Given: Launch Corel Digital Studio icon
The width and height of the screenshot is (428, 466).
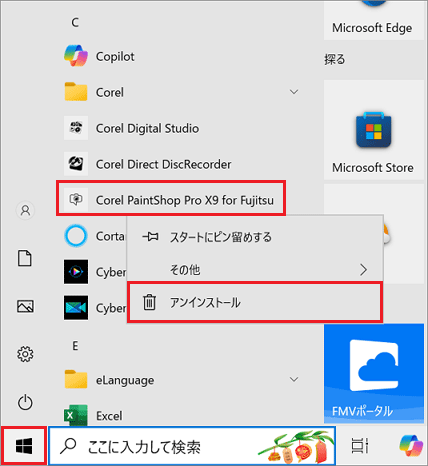Looking at the screenshot, I should pyautogui.click(x=76, y=128).
